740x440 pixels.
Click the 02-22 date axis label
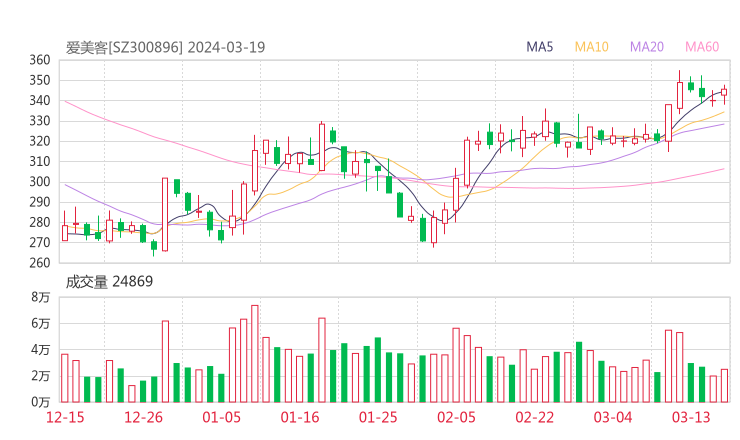(x=534, y=417)
